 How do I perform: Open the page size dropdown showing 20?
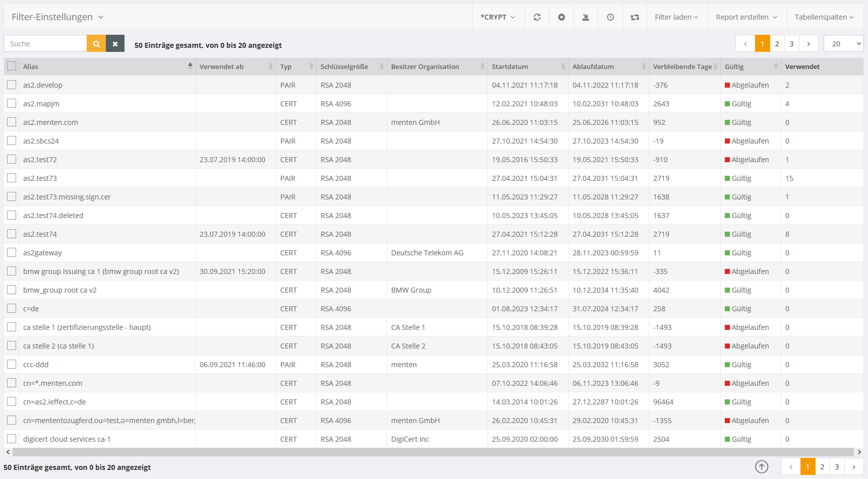843,44
